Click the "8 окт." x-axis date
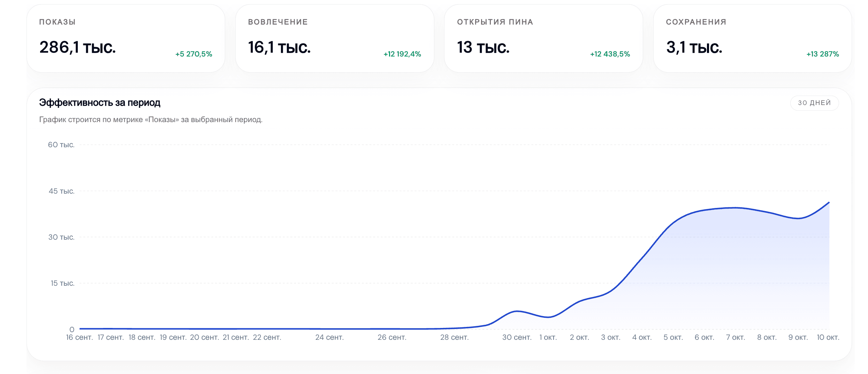 (x=767, y=337)
